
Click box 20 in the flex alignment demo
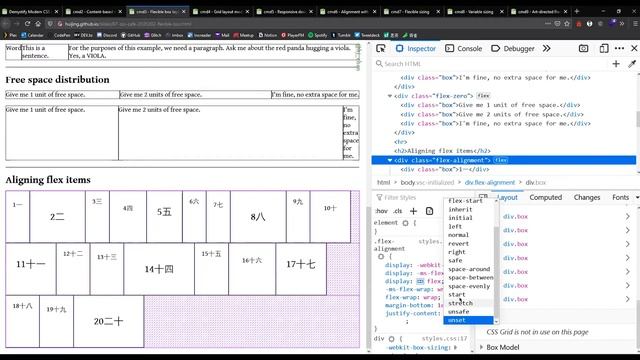point(109,322)
